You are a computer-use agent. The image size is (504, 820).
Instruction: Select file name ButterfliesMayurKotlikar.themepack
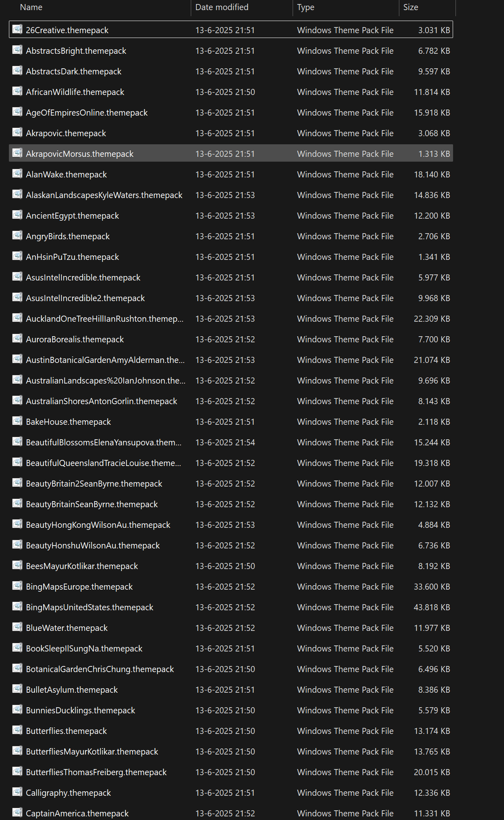point(92,752)
